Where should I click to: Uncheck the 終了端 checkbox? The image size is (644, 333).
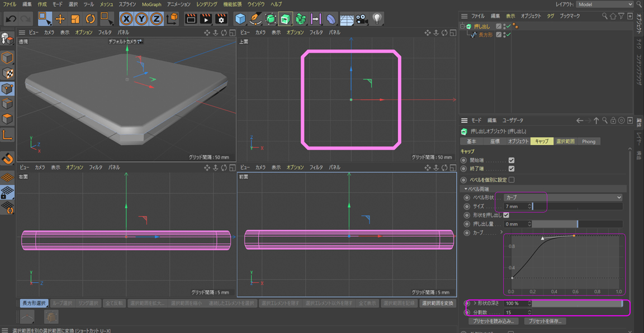(512, 169)
